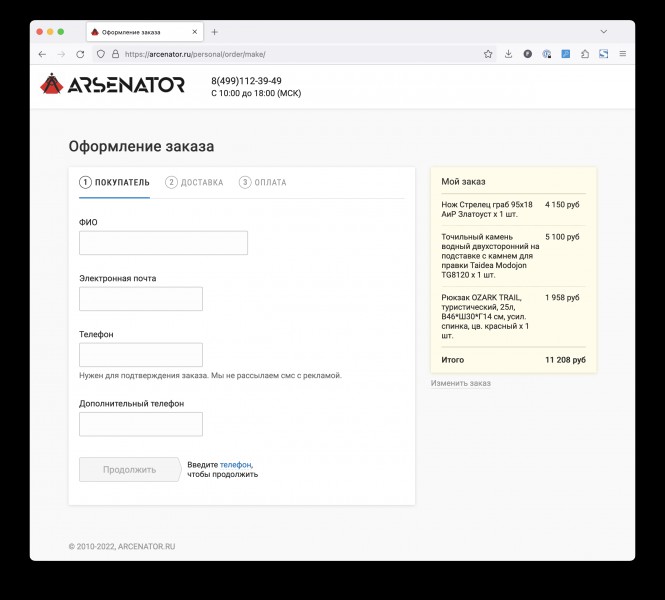Switch to the Оплата step tab
This screenshot has width=665, height=600.
(x=263, y=182)
